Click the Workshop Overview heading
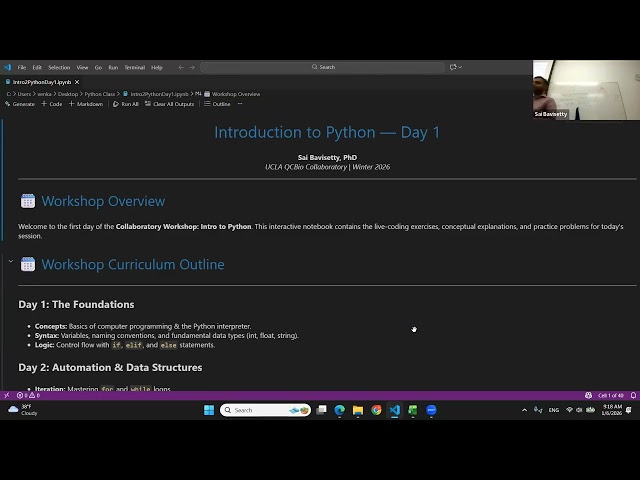The image size is (640, 480). 103,201
